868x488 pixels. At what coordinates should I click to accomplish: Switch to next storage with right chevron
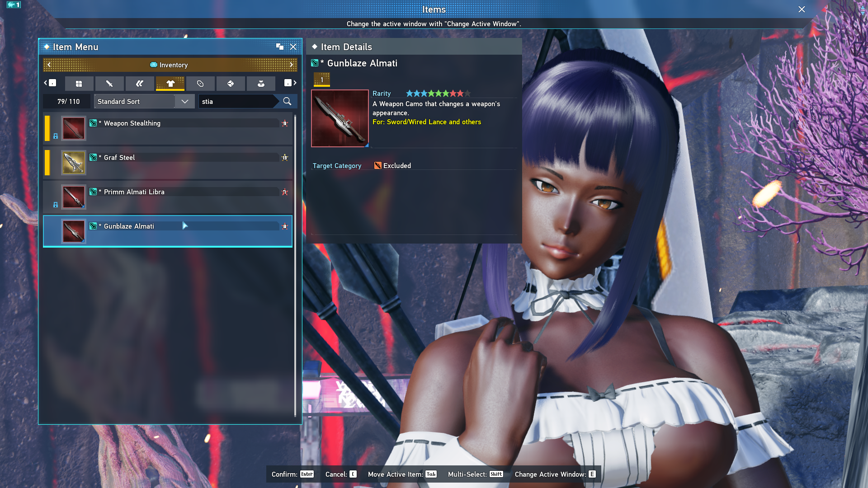tap(292, 65)
